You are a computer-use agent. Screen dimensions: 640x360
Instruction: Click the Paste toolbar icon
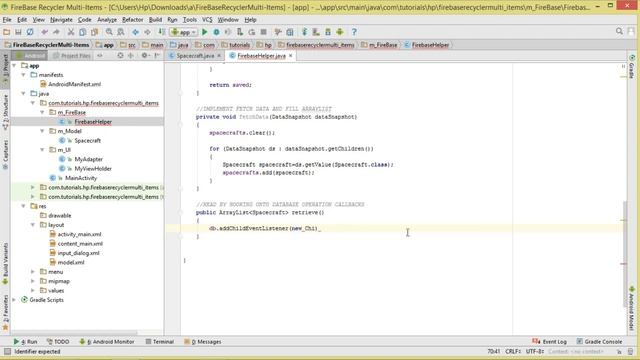point(94,32)
